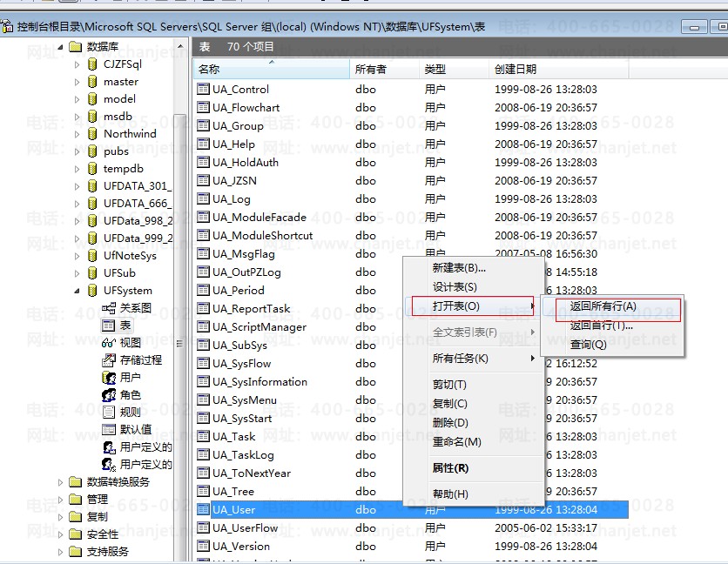The height and width of the screenshot is (564, 728).
Task: Select the UA_HoldAuth table row
Action: point(411,163)
